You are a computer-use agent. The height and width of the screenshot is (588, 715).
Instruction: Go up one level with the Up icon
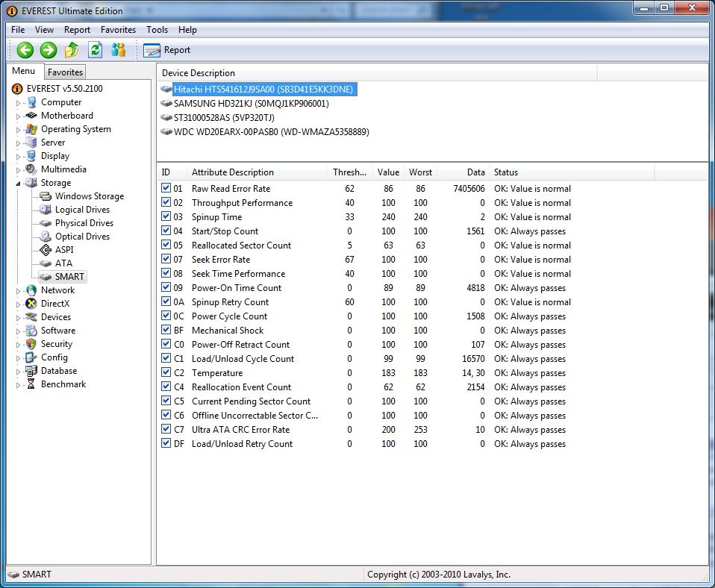point(72,50)
